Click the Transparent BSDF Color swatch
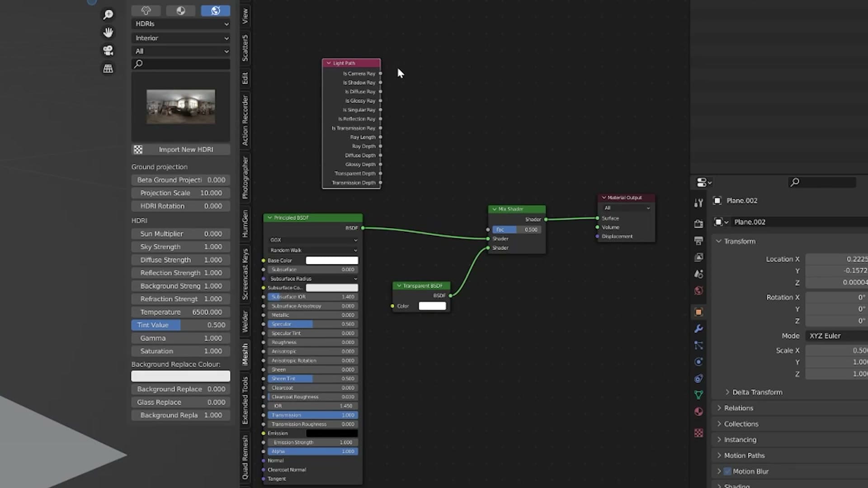 pos(432,306)
